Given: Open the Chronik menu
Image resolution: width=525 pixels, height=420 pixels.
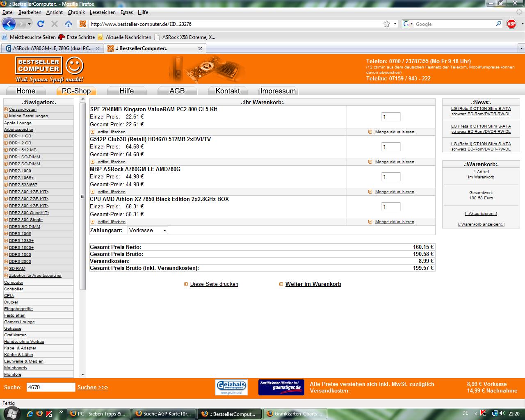Looking at the screenshot, I should [x=76, y=12].
